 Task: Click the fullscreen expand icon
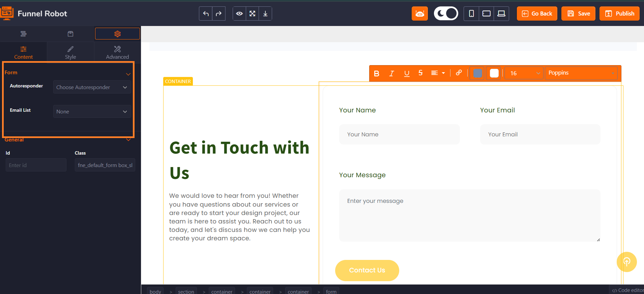(253, 14)
